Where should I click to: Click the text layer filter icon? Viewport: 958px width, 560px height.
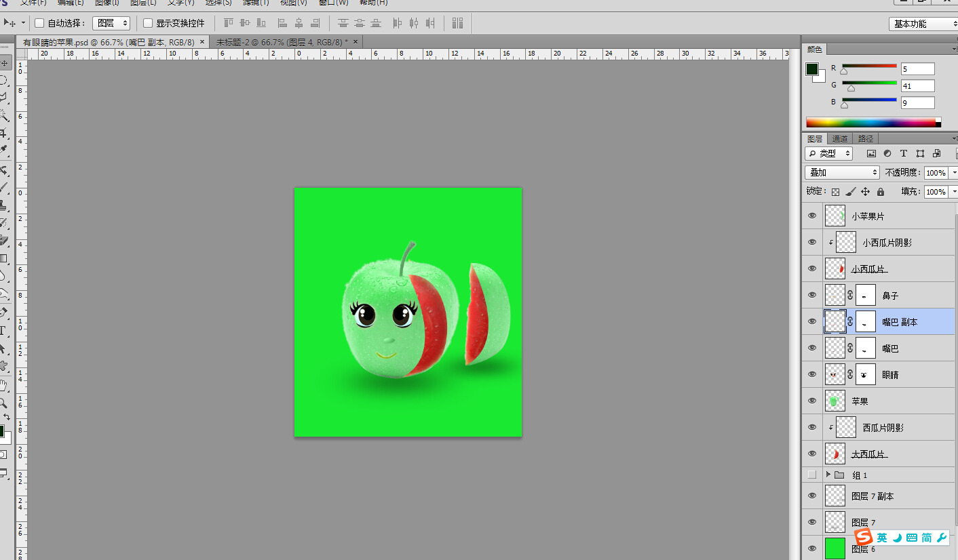904,154
